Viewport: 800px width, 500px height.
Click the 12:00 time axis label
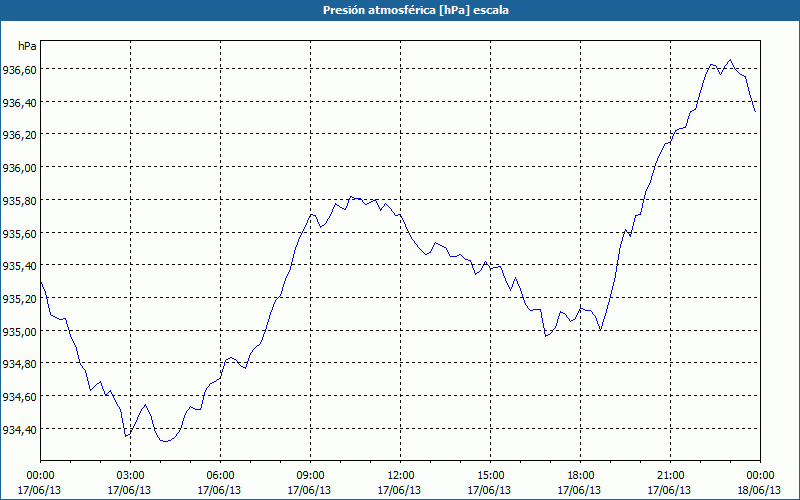coord(401,475)
